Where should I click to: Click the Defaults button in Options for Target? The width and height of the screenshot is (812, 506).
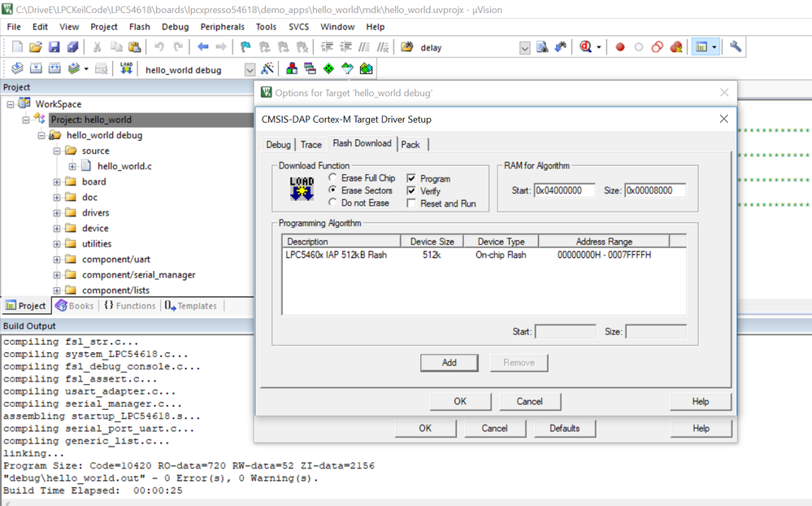564,428
